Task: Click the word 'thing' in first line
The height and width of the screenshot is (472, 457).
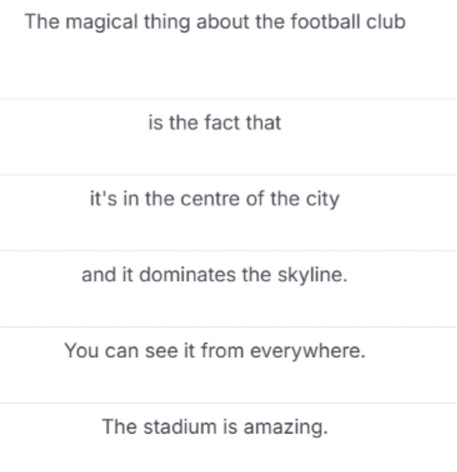Action: click(167, 23)
